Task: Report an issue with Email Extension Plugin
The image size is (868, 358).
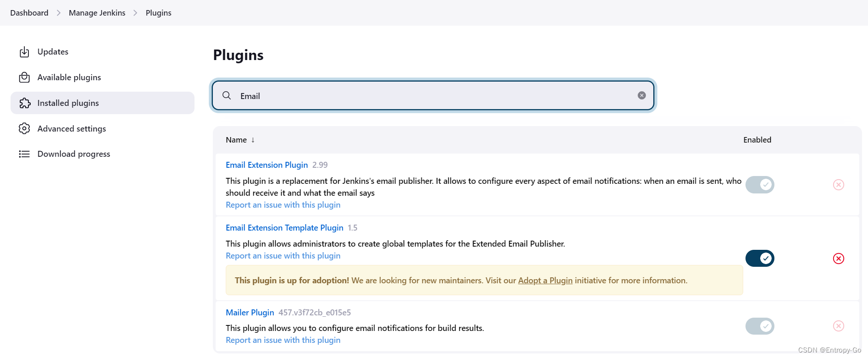Action: tap(283, 205)
